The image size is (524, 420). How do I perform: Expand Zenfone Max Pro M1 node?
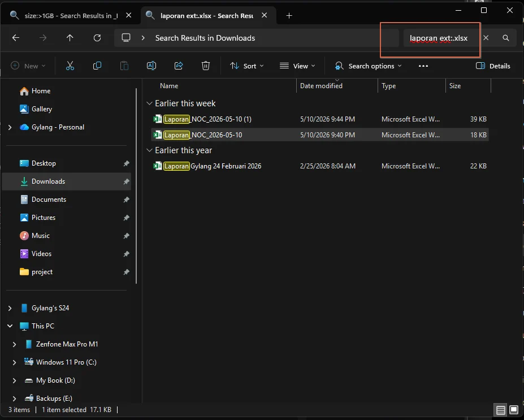pyautogui.click(x=14, y=344)
